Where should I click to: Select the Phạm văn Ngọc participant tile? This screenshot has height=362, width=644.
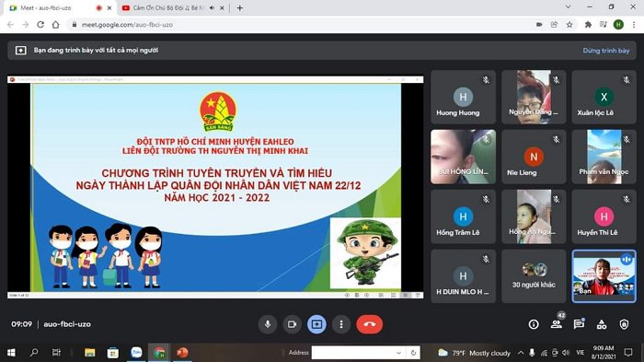coord(604,157)
